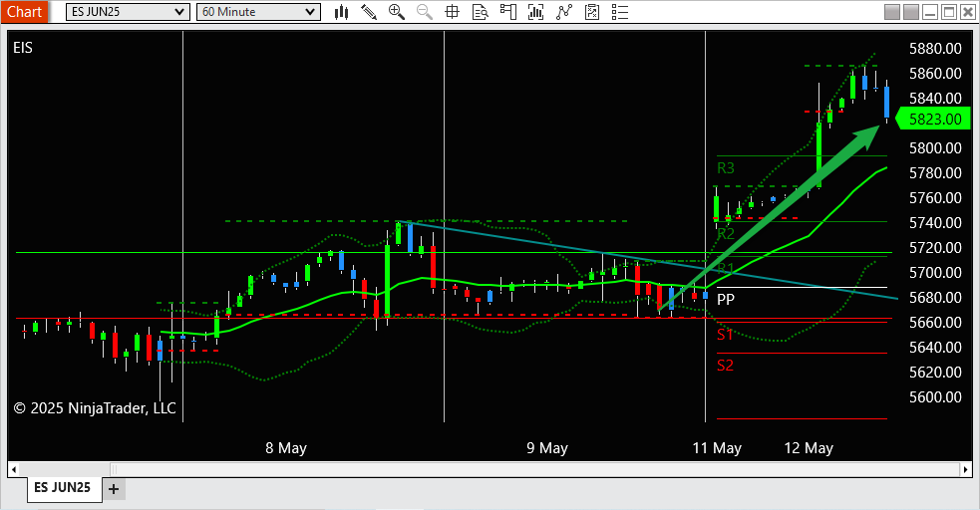Click the EIS indicator label
The image size is (980, 510).
point(23,48)
